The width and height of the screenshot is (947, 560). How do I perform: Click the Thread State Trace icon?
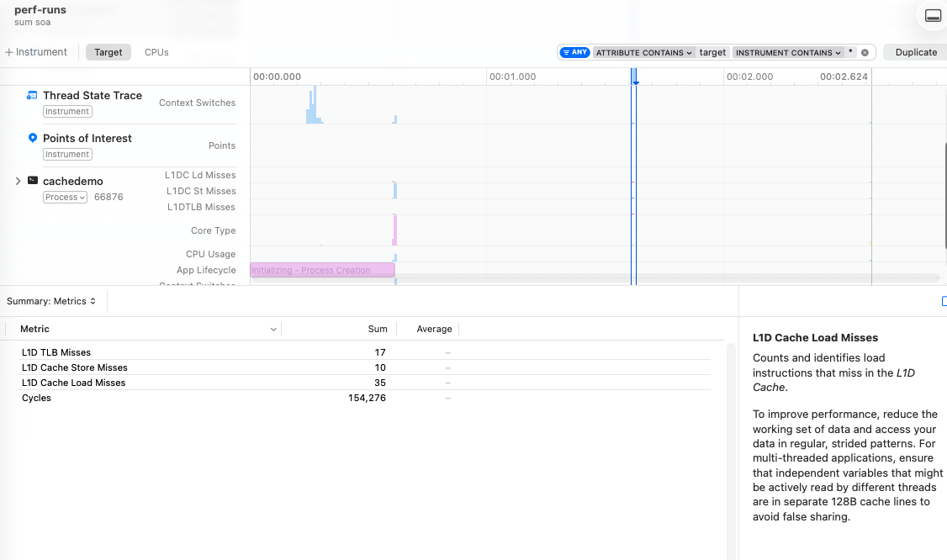pyautogui.click(x=32, y=95)
